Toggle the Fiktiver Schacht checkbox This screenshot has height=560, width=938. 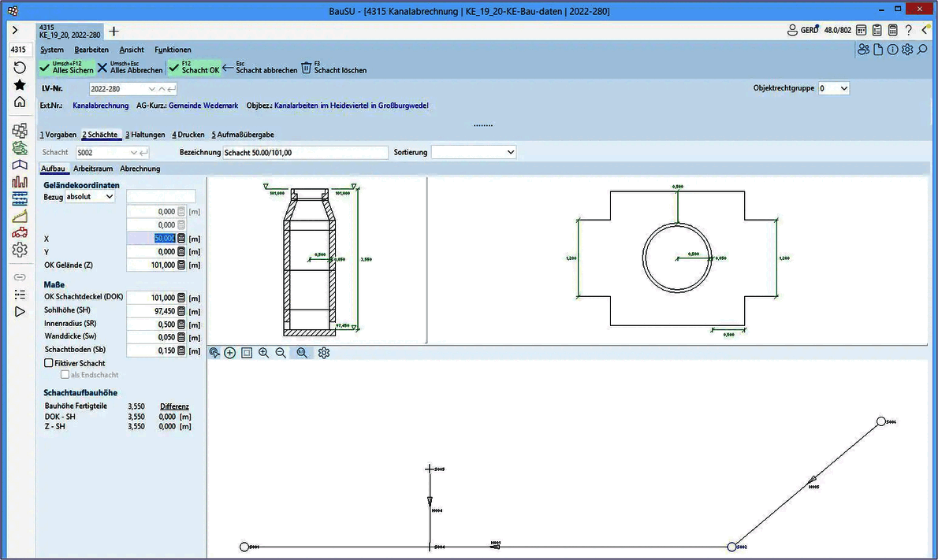coord(48,363)
